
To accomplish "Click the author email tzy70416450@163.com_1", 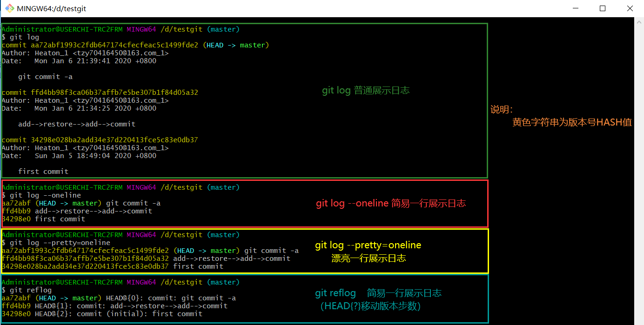I will tap(122, 53).
